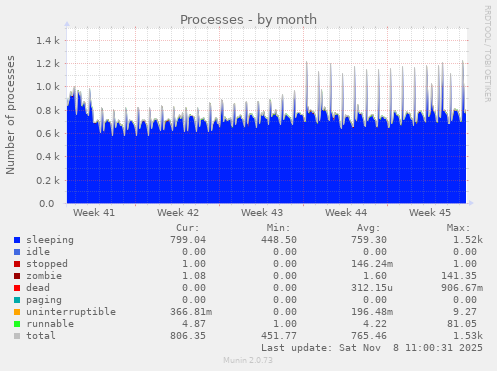
Task: Click the '0.6 k' y-axis value
Action: click(48, 134)
